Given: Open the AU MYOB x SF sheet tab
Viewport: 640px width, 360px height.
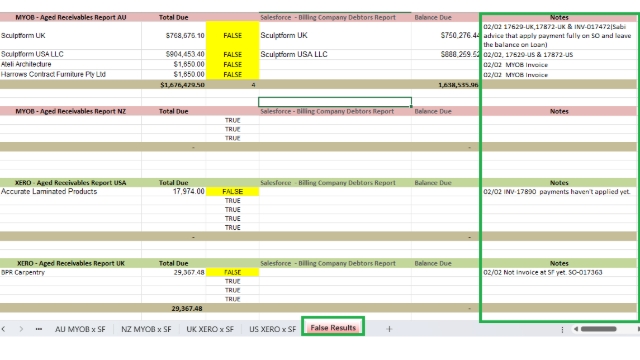Looking at the screenshot, I should [80, 329].
